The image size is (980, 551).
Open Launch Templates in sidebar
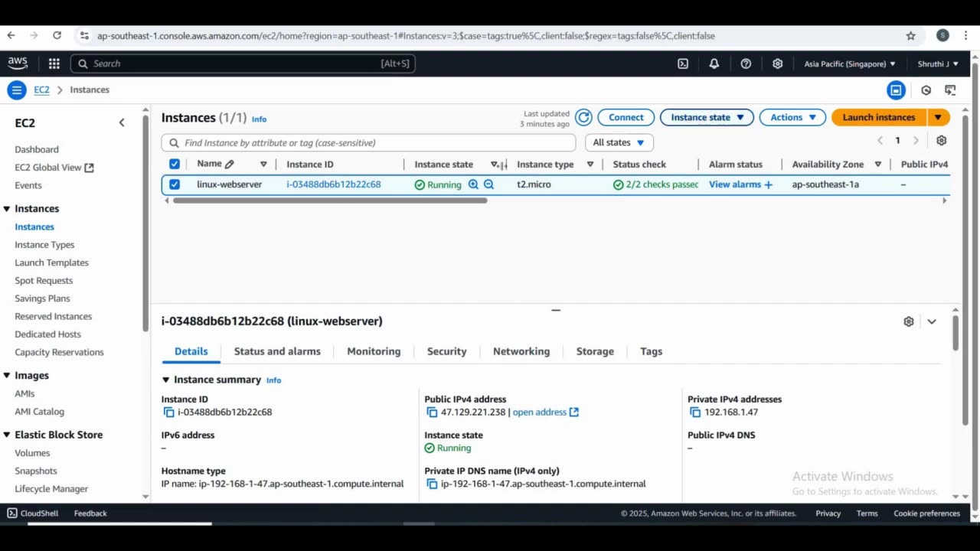(51, 262)
